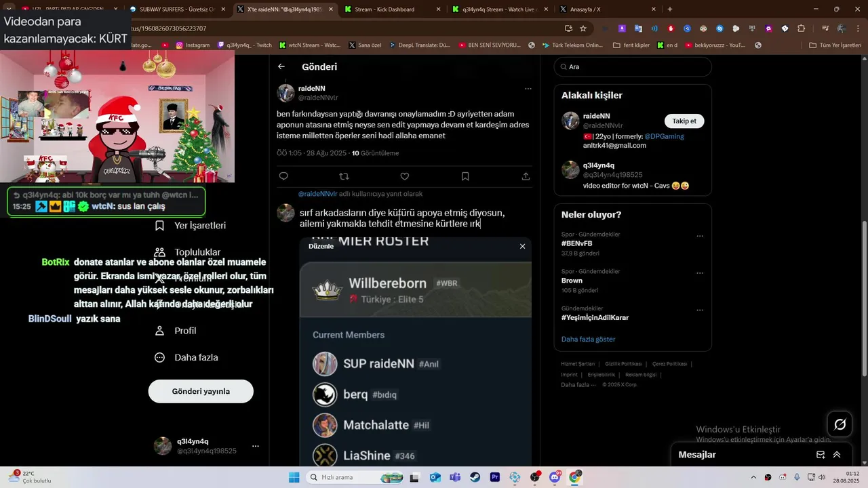
Task: Open OBS Studio from the taskbar
Action: pos(536,477)
